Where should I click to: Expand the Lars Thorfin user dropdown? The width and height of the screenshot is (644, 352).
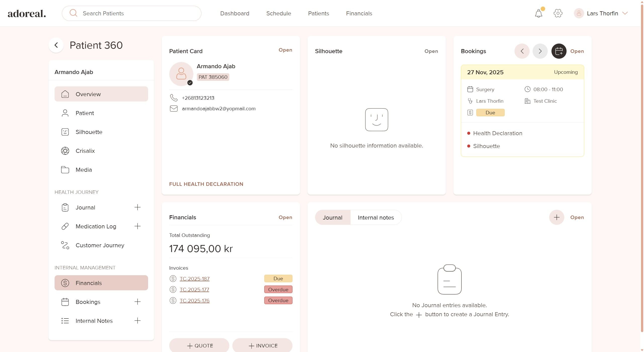tap(625, 13)
